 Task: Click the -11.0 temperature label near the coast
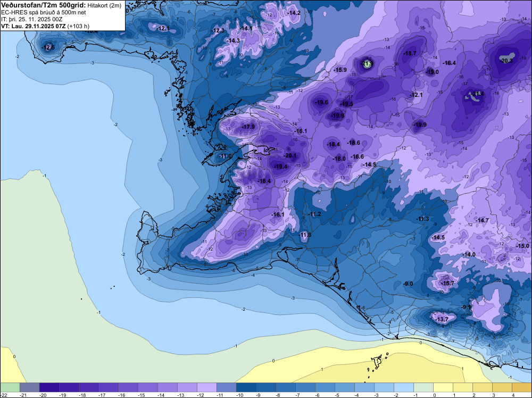(225, 156)
